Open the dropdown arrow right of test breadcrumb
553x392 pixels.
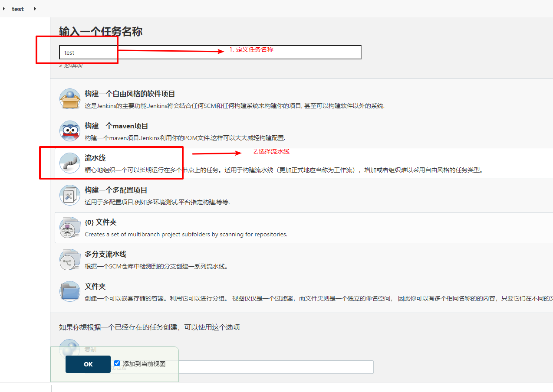point(35,9)
